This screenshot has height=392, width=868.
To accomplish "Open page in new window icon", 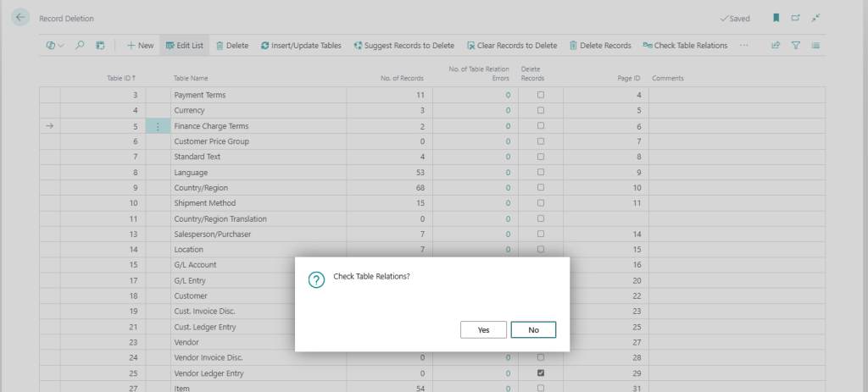I will tap(795, 18).
